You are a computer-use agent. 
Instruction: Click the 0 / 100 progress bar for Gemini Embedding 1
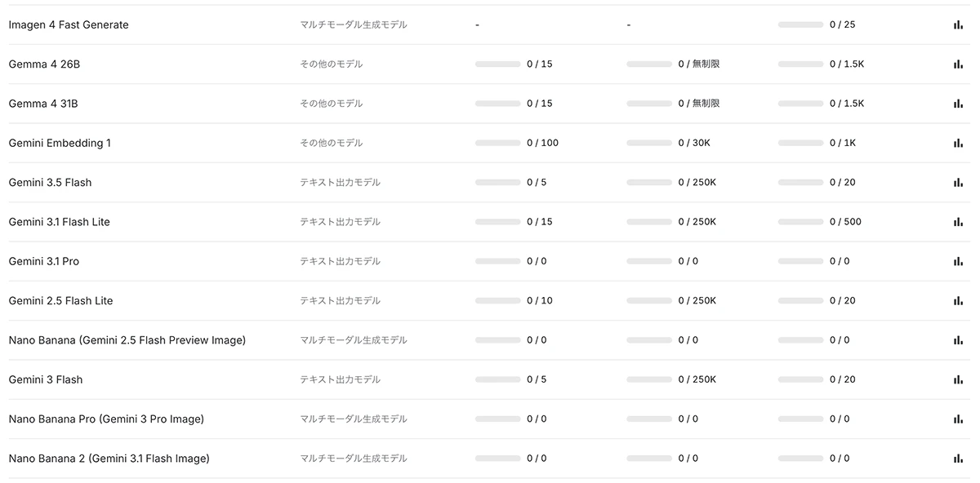497,143
